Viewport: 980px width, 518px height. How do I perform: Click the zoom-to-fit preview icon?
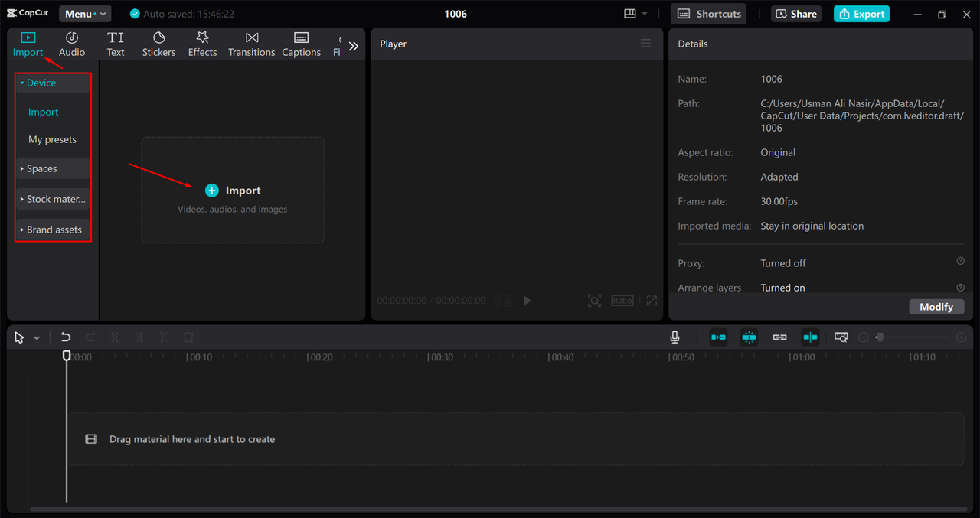[594, 301]
